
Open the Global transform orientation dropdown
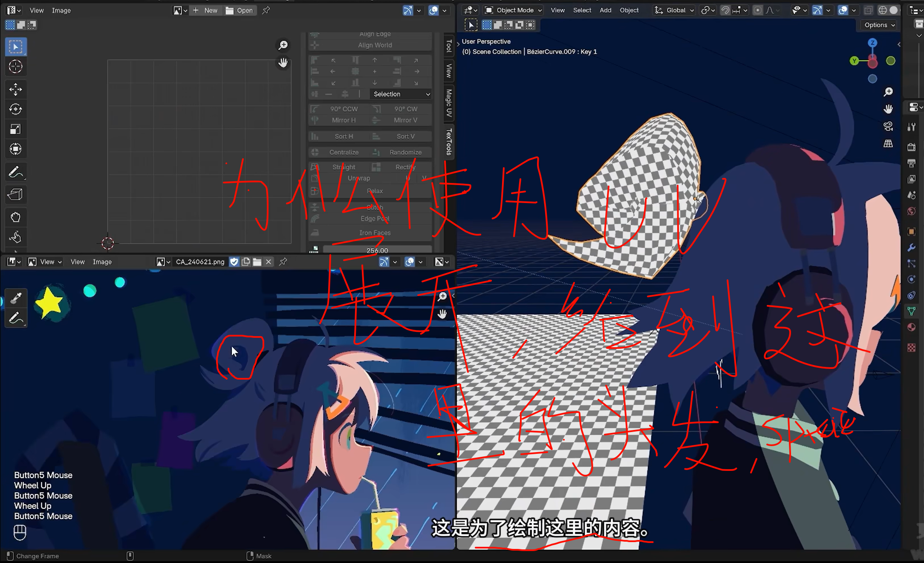674,10
